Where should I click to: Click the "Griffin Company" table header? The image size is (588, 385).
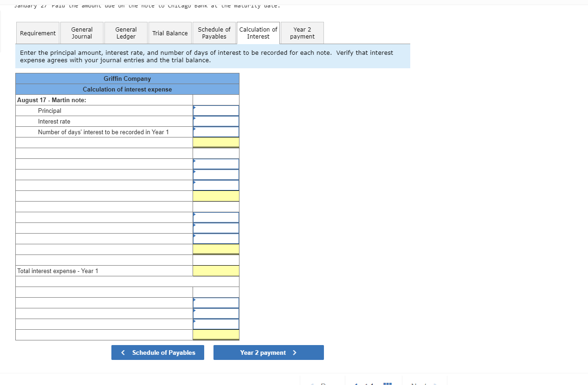click(x=127, y=78)
